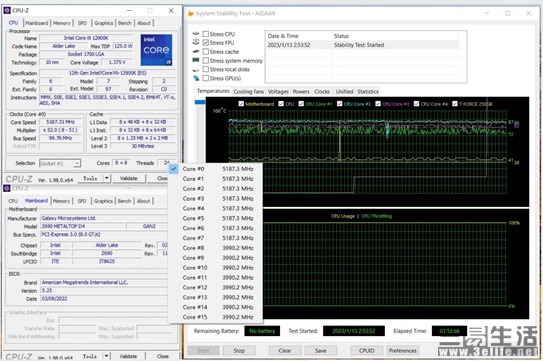Click the Z690 METALTOP D4 model field
The height and width of the screenshot is (361, 543).
[x=82, y=226]
